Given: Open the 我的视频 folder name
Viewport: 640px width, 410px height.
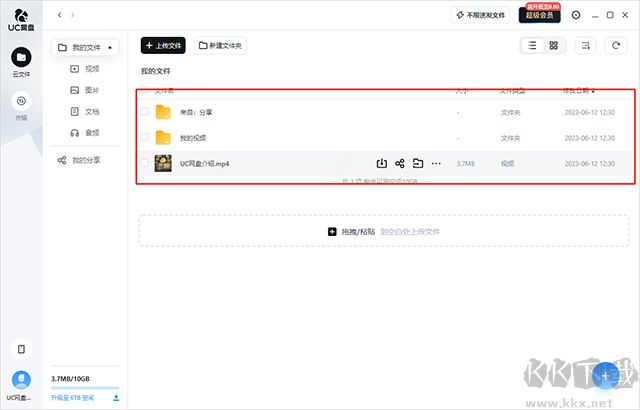Looking at the screenshot, I should (x=193, y=138).
